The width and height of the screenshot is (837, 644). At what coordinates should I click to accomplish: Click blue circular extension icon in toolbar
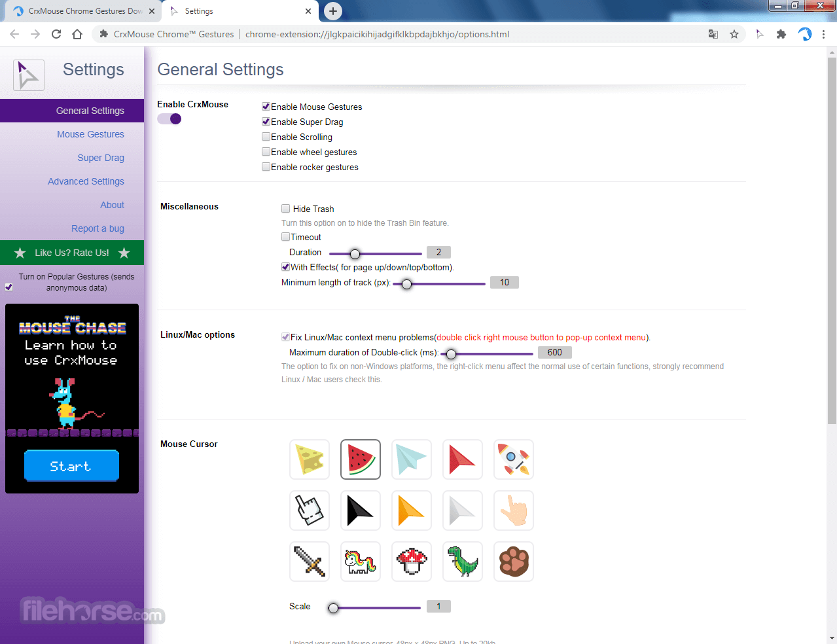pyautogui.click(x=804, y=34)
